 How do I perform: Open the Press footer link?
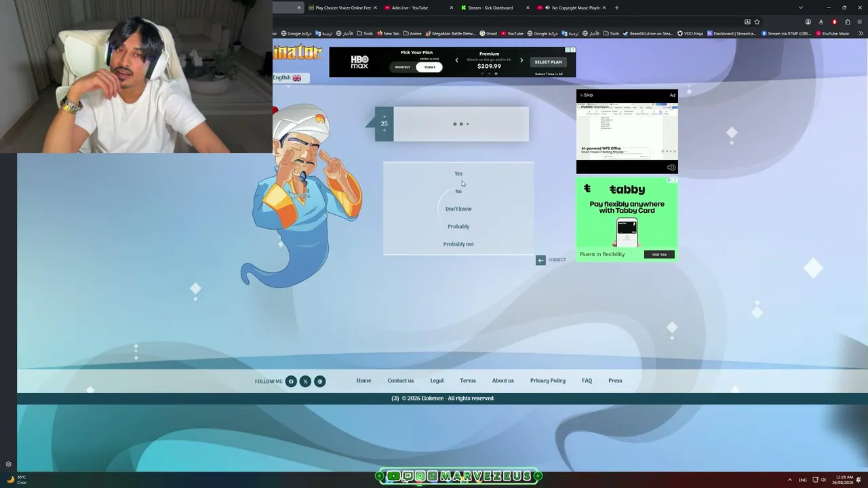(615, 381)
